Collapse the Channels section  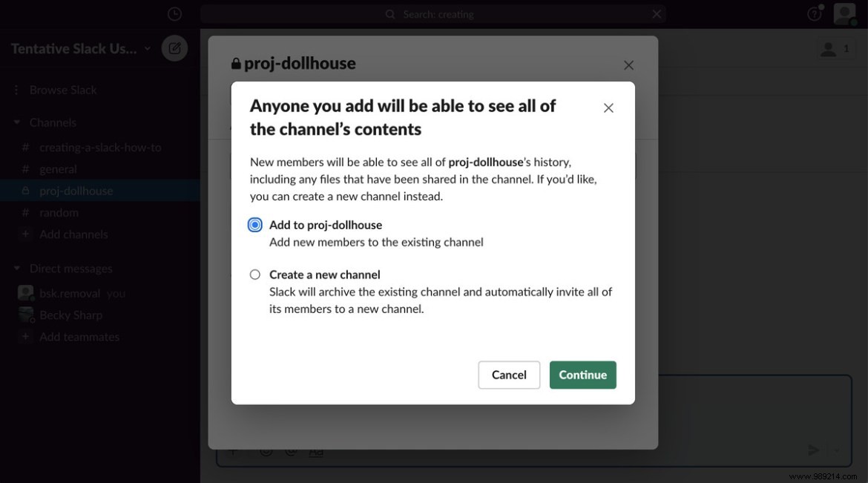tap(16, 122)
